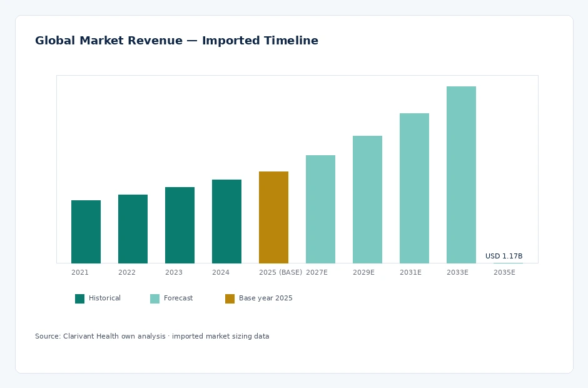
Task: Select the 2022 historical bar
Action: (133, 229)
